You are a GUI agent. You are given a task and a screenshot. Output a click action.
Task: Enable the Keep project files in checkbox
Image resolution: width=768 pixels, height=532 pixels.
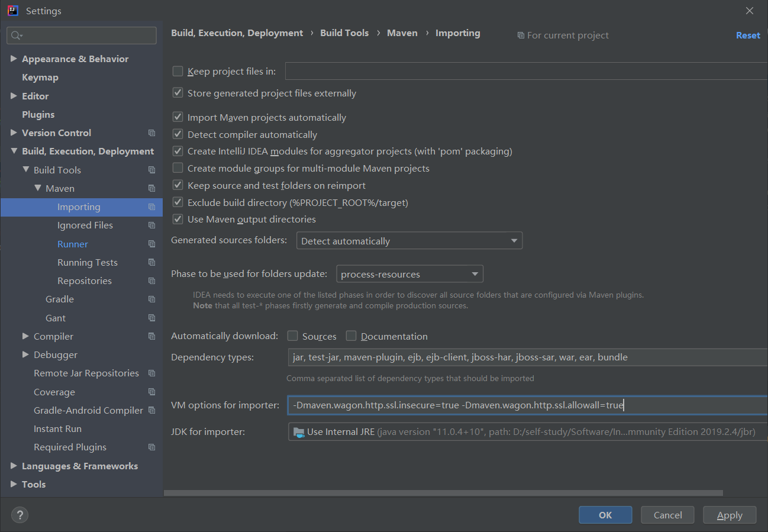178,72
